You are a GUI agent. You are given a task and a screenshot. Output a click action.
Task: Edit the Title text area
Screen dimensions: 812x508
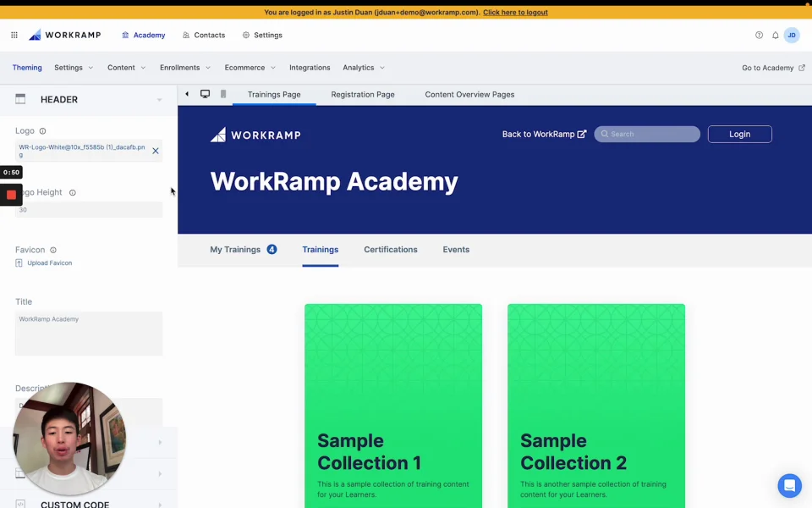[x=89, y=334]
